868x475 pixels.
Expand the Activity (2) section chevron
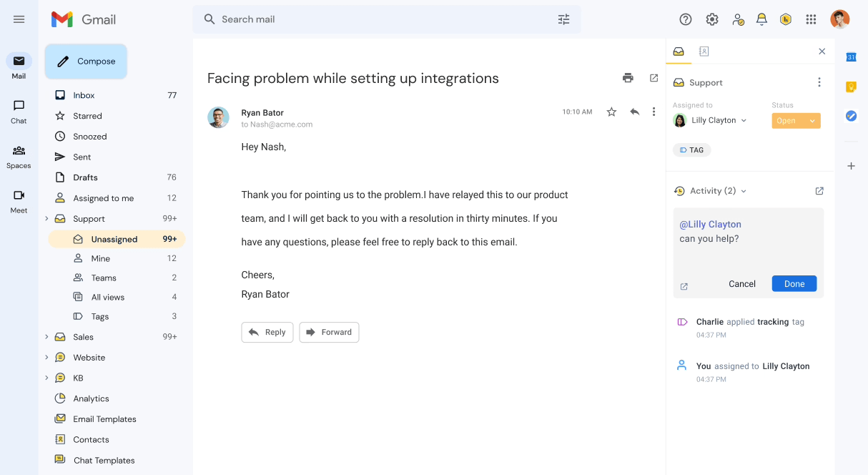point(744,191)
